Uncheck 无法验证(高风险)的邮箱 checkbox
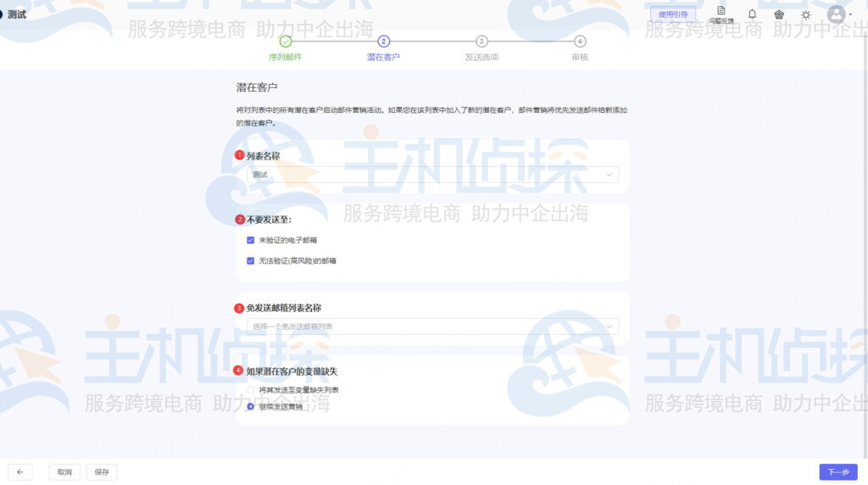 [x=250, y=261]
